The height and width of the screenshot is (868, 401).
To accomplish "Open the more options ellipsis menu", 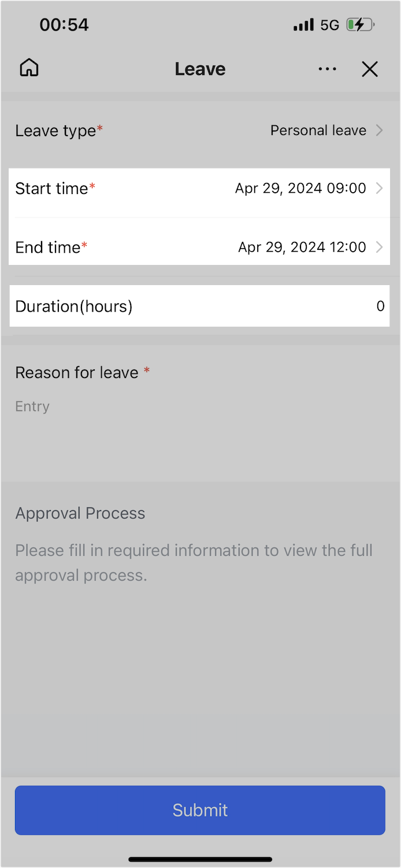I will [x=328, y=69].
